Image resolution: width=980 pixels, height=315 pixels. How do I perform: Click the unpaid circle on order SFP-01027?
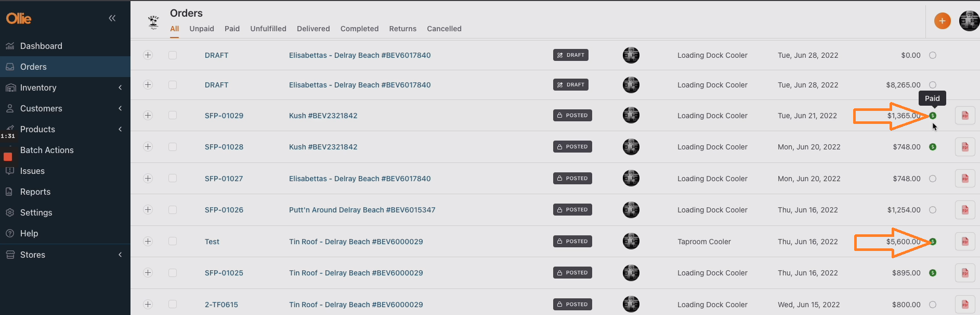[x=933, y=179]
